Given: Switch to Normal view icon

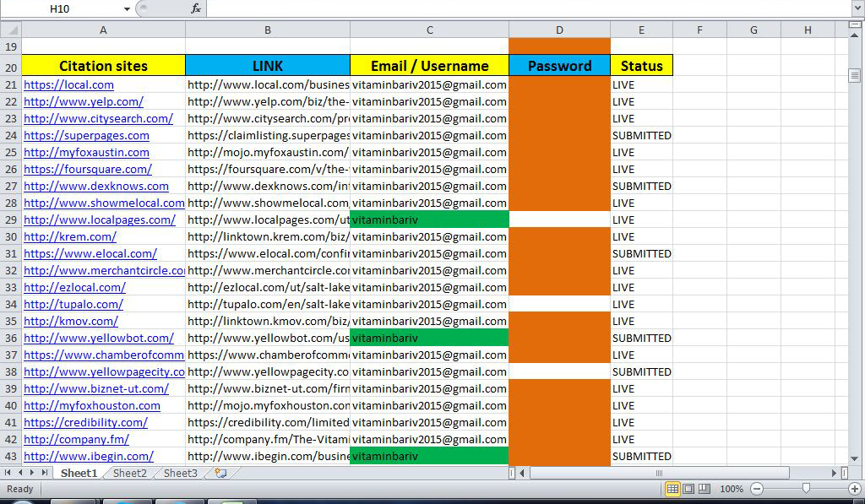Looking at the screenshot, I should pyautogui.click(x=672, y=489).
